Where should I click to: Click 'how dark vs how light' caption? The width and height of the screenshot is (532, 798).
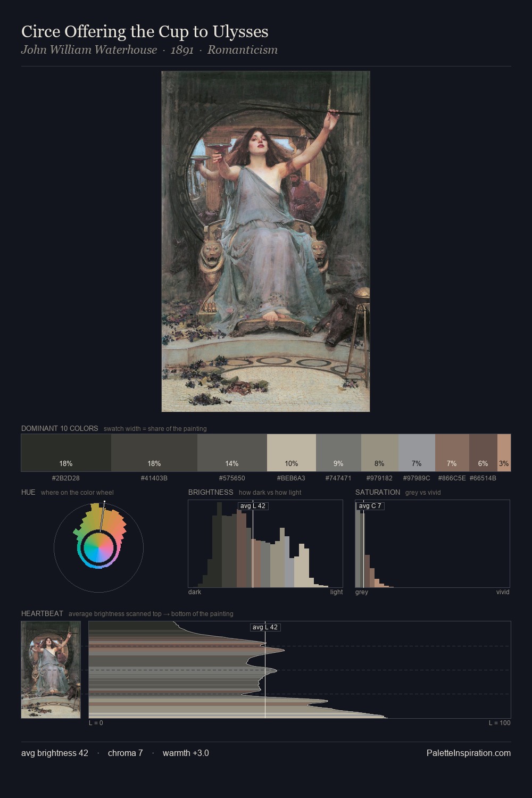pos(270,493)
